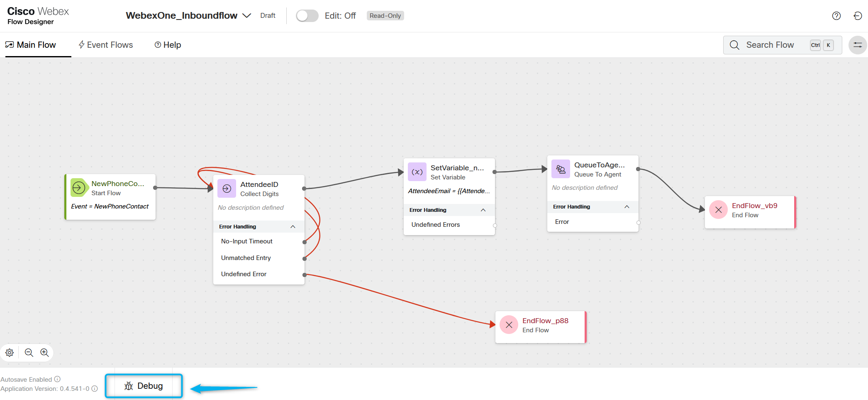
Task: Click the canvas settings gear icon
Action: point(10,353)
